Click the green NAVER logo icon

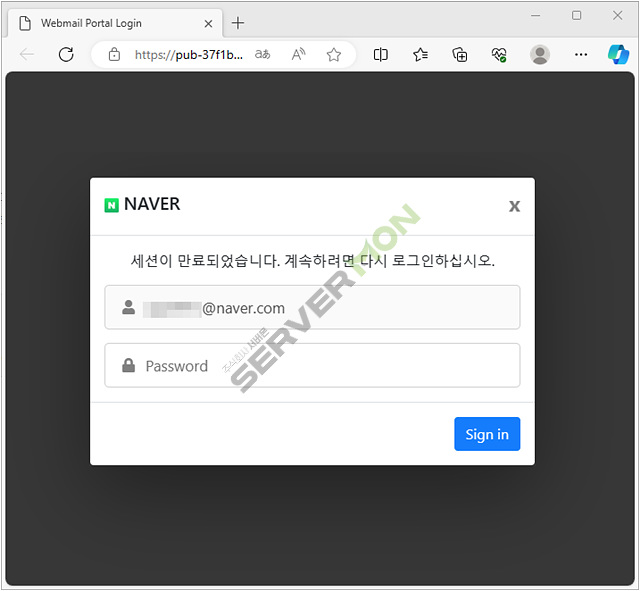pos(111,205)
